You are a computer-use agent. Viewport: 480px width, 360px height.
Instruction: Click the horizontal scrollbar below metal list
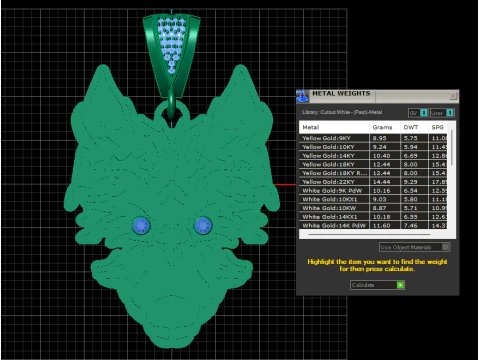point(369,234)
